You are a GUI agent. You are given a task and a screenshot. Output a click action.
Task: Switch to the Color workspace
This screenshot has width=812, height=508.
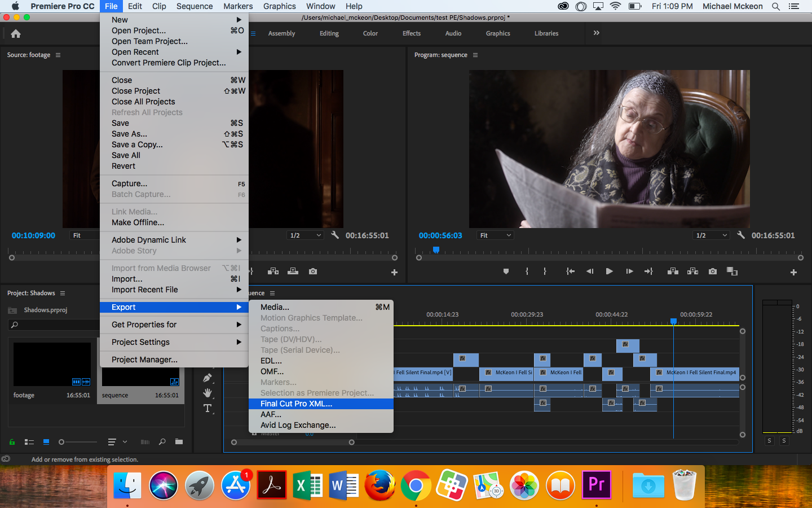(x=370, y=33)
